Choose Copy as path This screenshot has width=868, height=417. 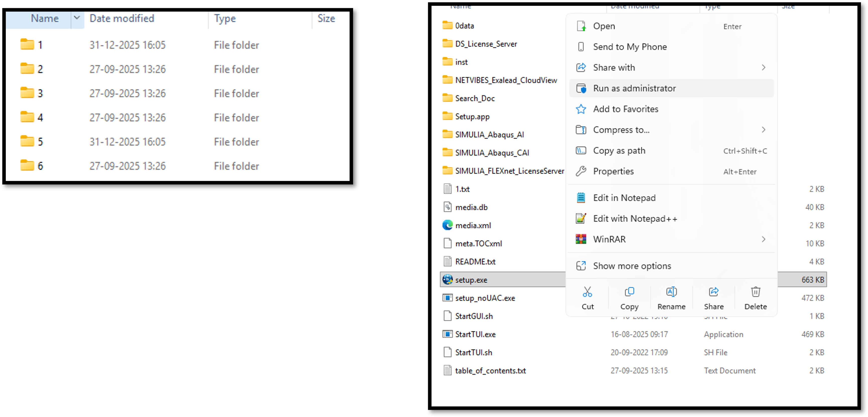click(x=619, y=151)
